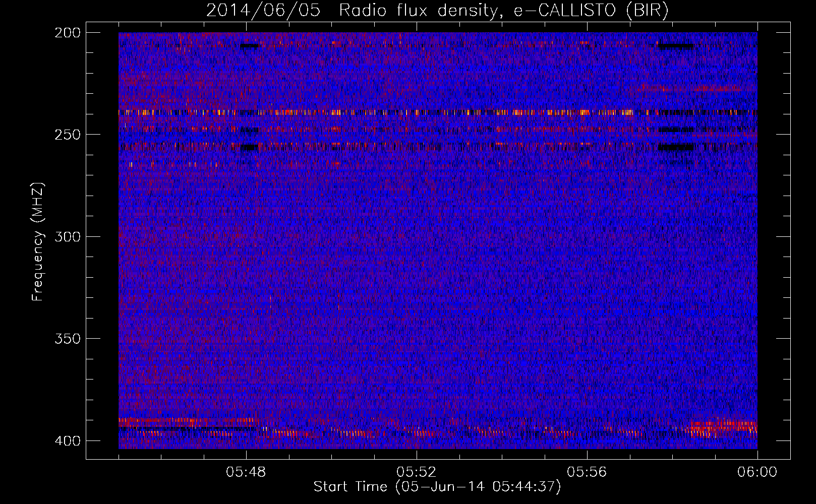Screen dimensions: 816x504
Task: Click the 250 frequency tick label
Action: tap(67, 135)
